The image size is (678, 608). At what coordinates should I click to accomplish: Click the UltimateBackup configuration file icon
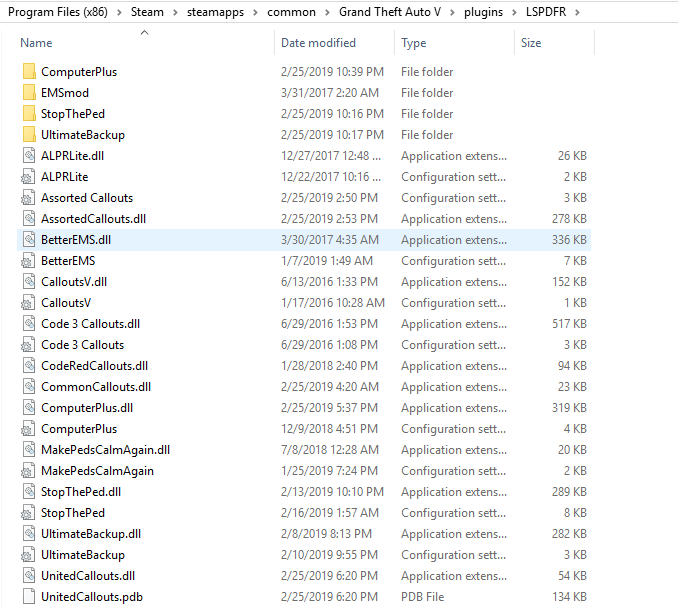click(x=28, y=555)
